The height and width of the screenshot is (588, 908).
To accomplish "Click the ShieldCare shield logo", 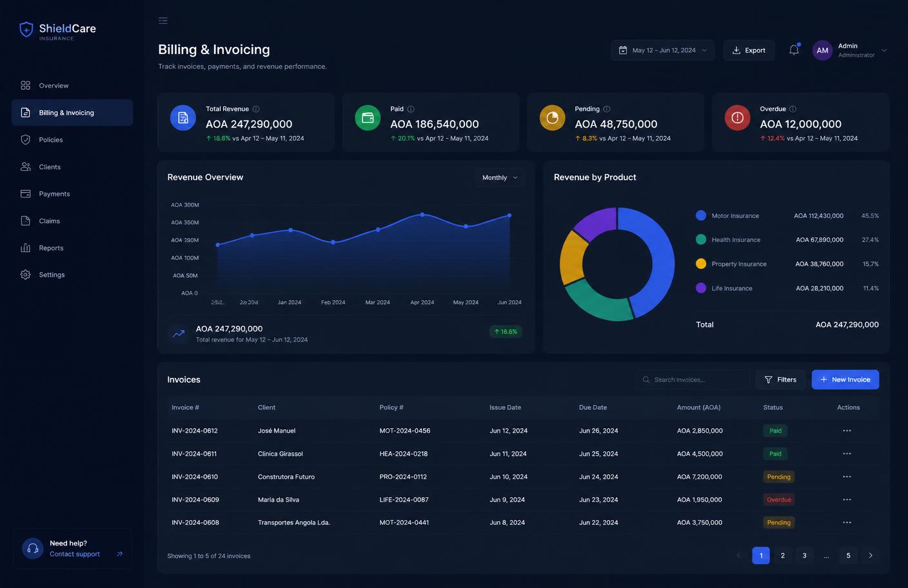I will [26, 30].
